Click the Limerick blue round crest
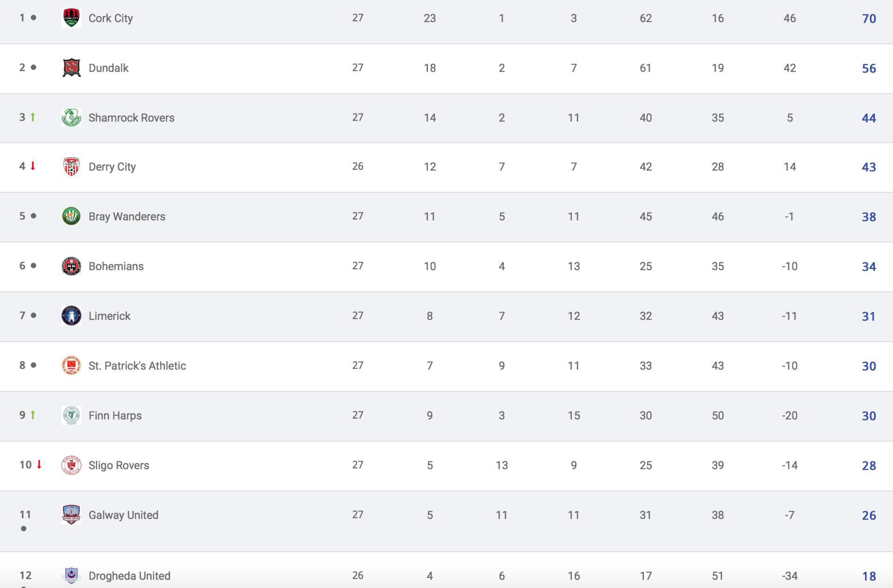This screenshot has height=588, width=893. tap(71, 316)
